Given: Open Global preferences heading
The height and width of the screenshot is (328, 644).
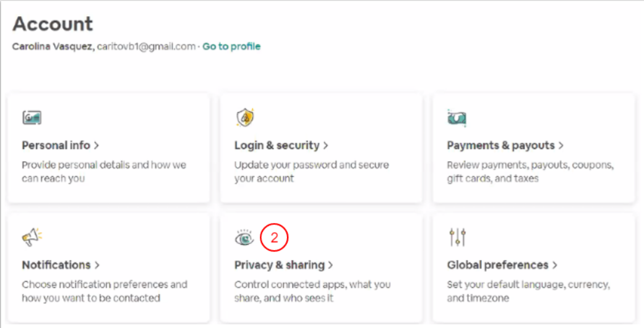Looking at the screenshot, I should point(502,265).
